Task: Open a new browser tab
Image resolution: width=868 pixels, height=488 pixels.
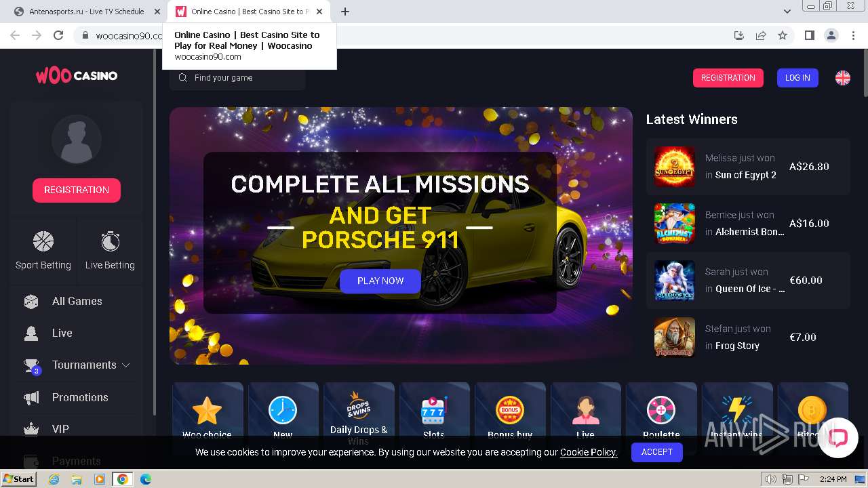Action: coord(345,12)
